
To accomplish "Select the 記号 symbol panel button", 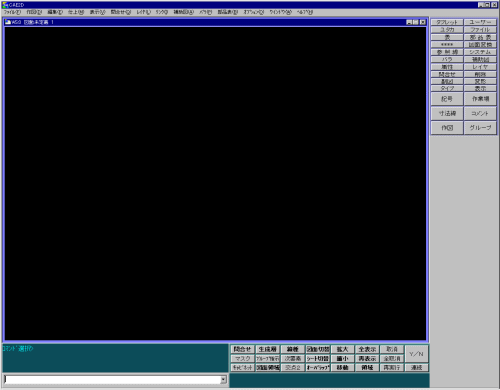I will point(447,99).
